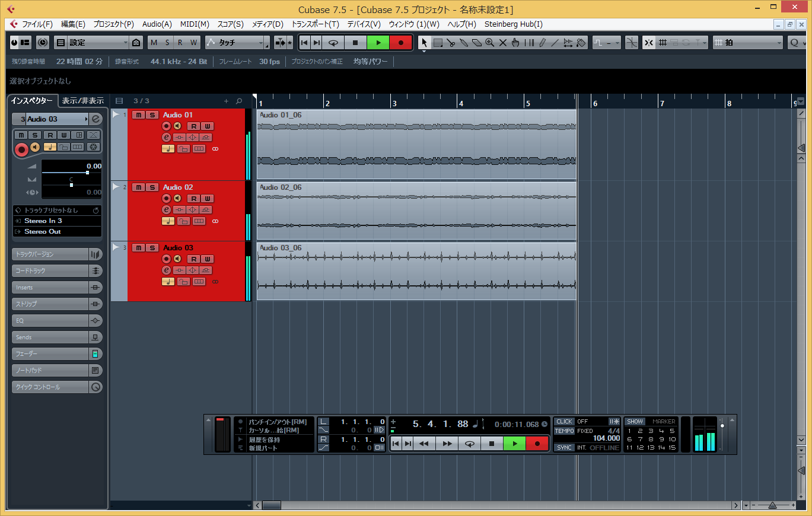Screen dimensions: 812x516
Task: Enable Read automation on Audio 02 track
Action: point(193,199)
